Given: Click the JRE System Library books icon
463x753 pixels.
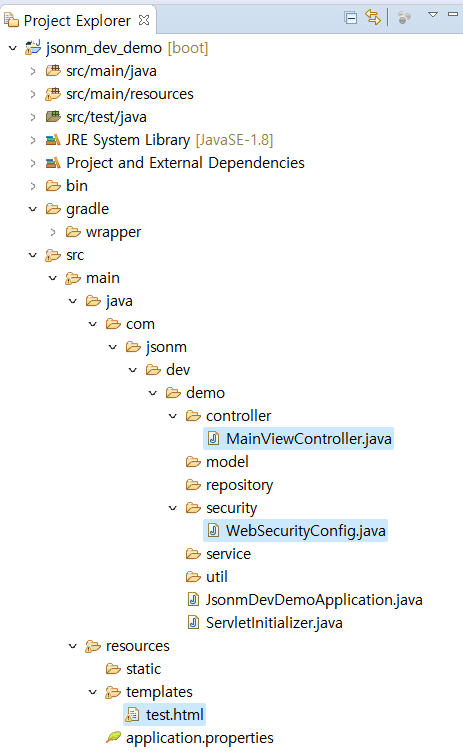Looking at the screenshot, I should click(x=53, y=140).
